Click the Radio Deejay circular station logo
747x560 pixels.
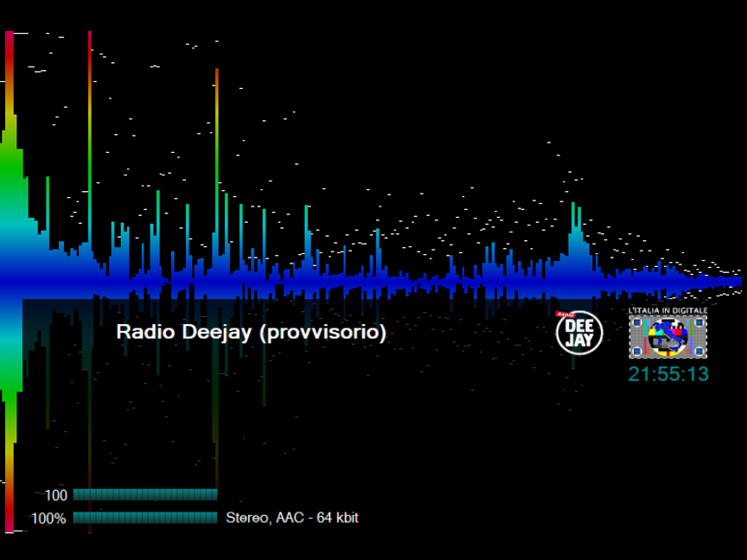tap(572, 330)
